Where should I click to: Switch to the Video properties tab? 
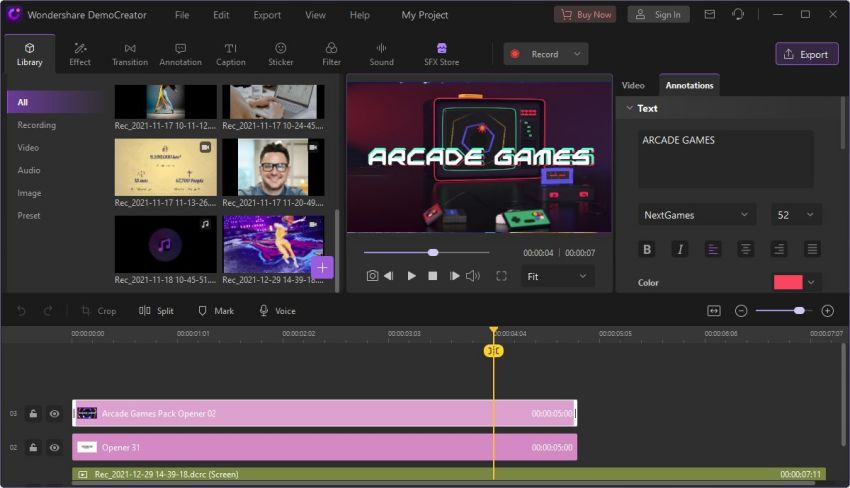(633, 85)
